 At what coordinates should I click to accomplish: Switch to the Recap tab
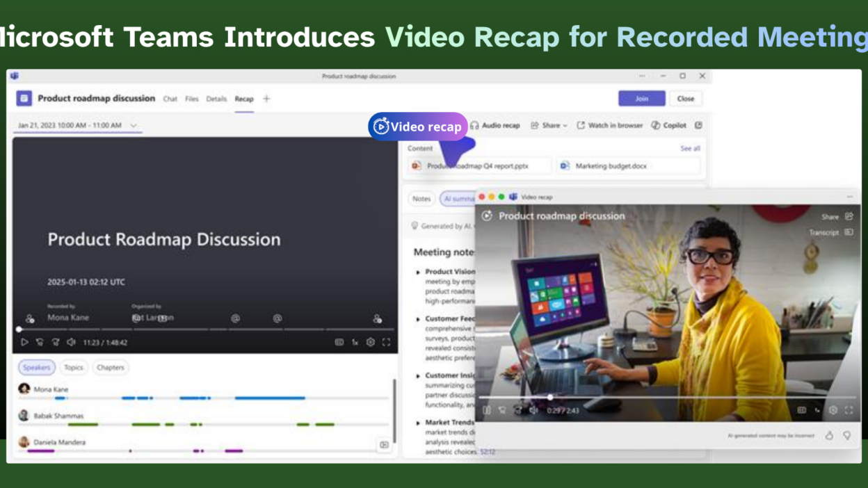pyautogui.click(x=244, y=99)
